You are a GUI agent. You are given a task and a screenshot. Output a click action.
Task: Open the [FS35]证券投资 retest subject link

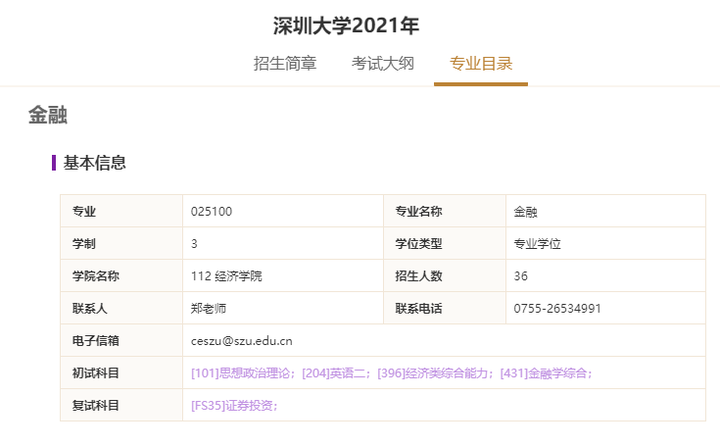[x=232, y=406]
